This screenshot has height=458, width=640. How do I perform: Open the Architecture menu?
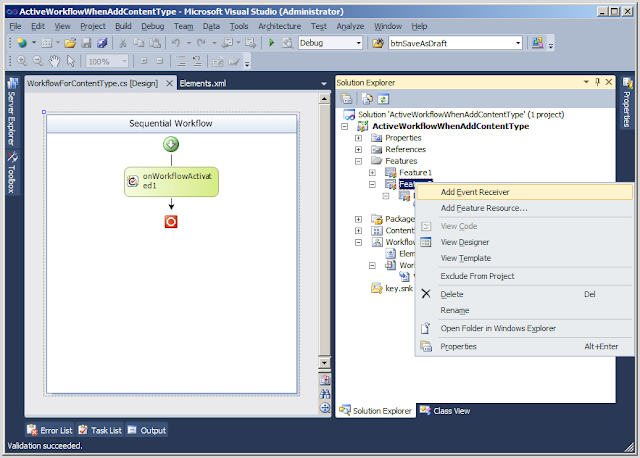[x=279, y=26]
